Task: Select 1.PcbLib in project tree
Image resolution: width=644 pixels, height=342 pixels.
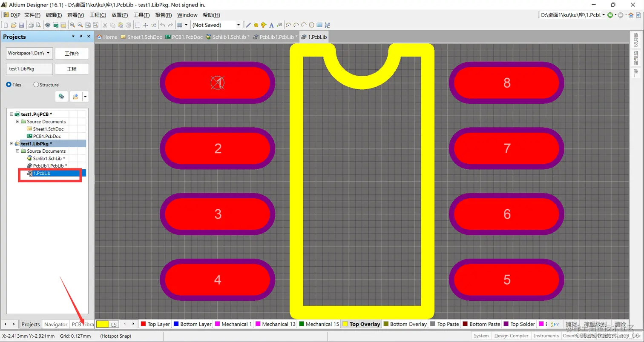Action: pos(42,173)
